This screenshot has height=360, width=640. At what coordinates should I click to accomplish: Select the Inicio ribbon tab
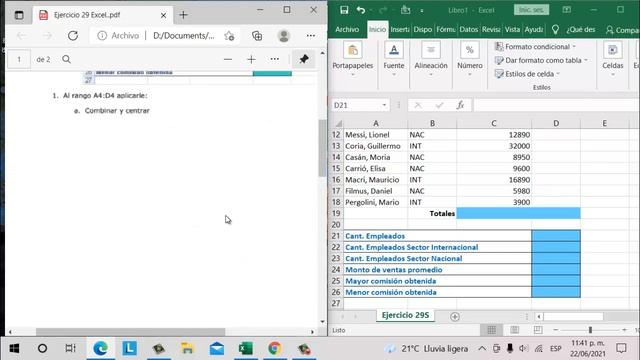[378, 29]
